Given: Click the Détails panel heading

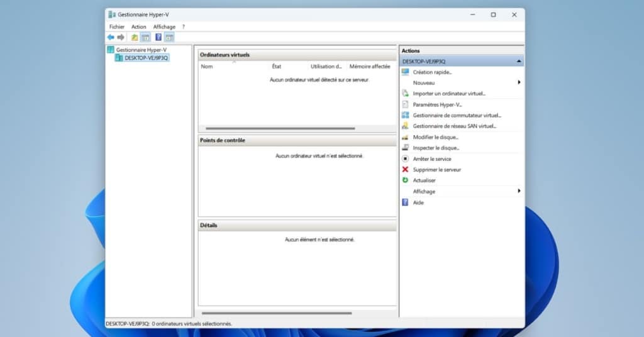Looking at the screenshot, I should (x=208, y=225).
